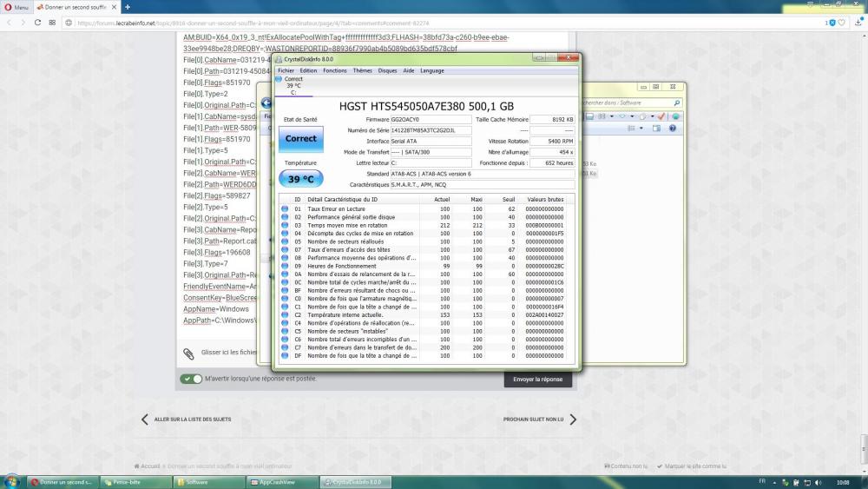Screen dimensions: 868x489
Task: Click the Explorer help question mark icon
Action: [671, 128]
